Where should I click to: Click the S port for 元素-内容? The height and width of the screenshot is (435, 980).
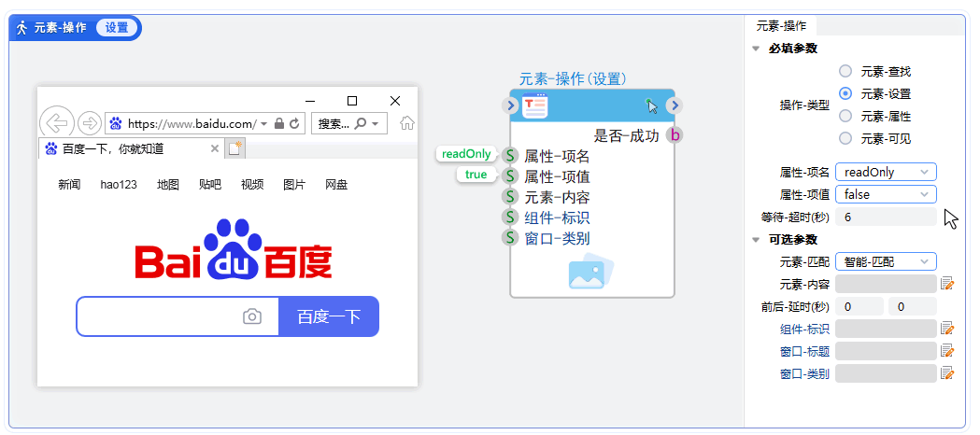[x=510, y=197]
